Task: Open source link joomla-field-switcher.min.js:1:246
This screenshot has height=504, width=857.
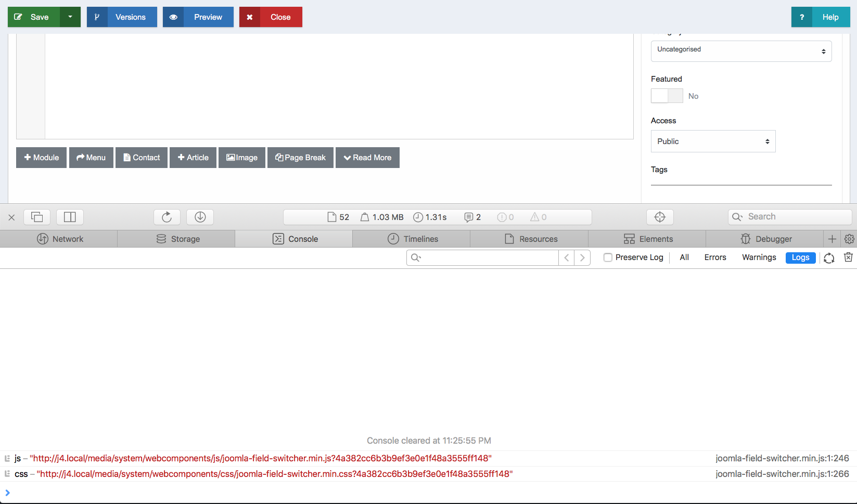Action: pos(782,458)
